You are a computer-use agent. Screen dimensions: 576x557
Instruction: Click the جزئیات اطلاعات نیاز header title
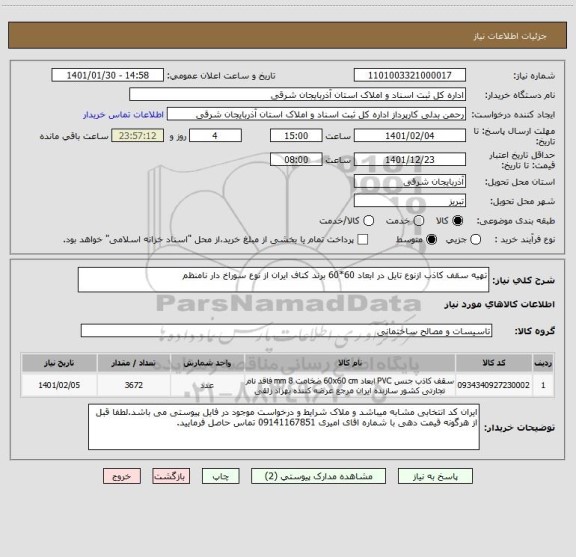(x=510, y=36)
